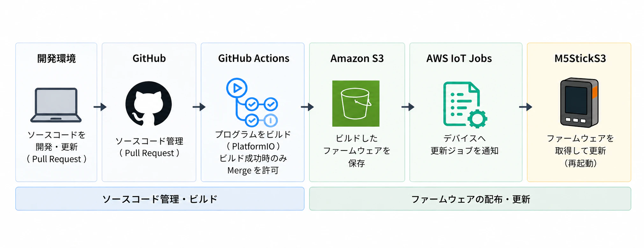Screen dimensions: 644x248
Task: Click the M5StickS3 heading text
Action: coord(580,58)
